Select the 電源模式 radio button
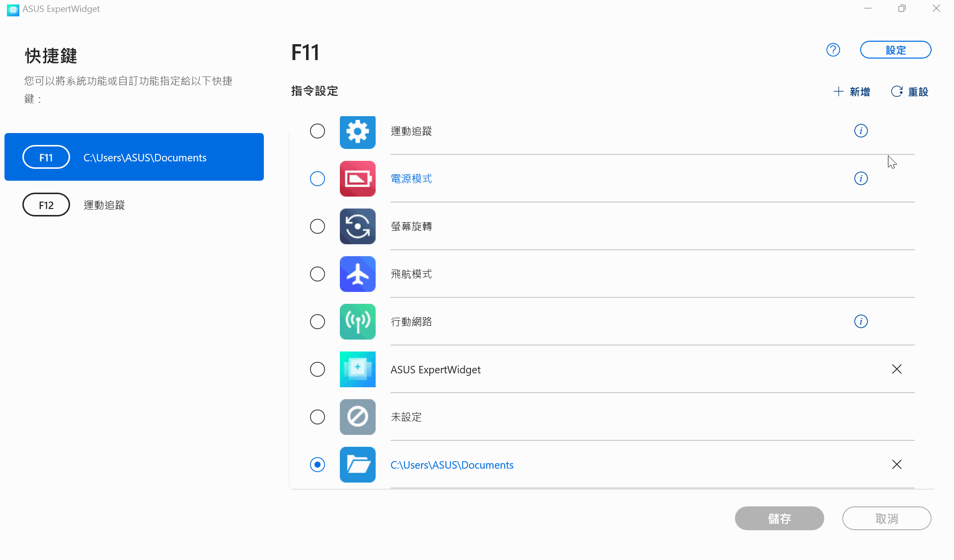Screen dimensions: 954x560 (318, 179)
